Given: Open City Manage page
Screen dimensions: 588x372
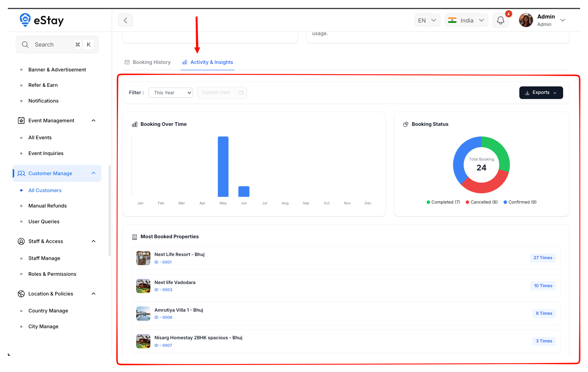Looking at the screenshot, I should tap(43, 327).
